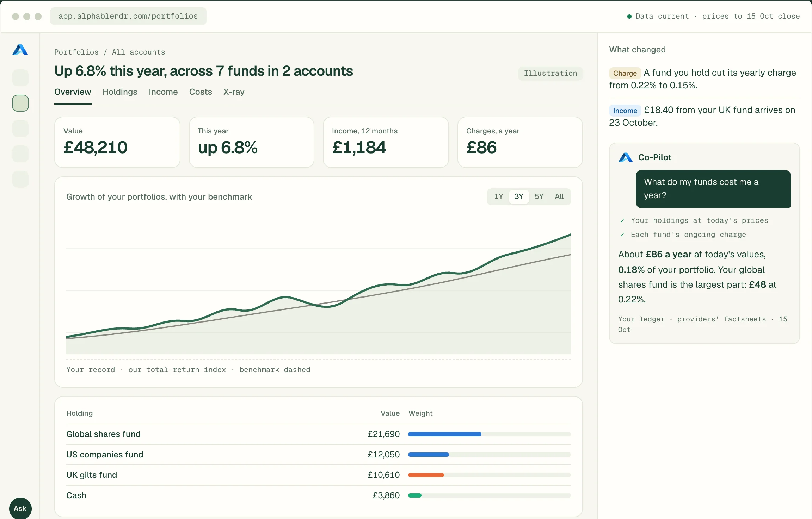Click the orange UK gilts weight bar

coord(426,475)
